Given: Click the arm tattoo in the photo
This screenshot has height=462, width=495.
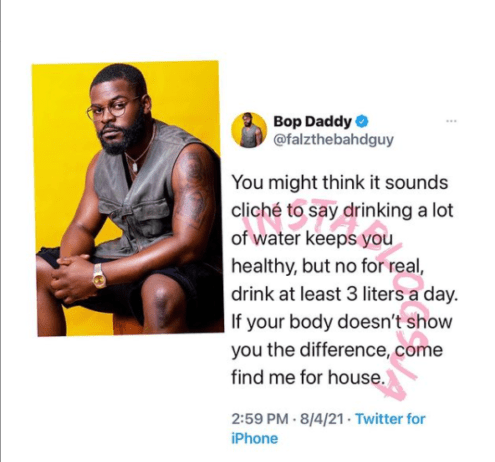Looking at the screenshot, I should 193,190.
